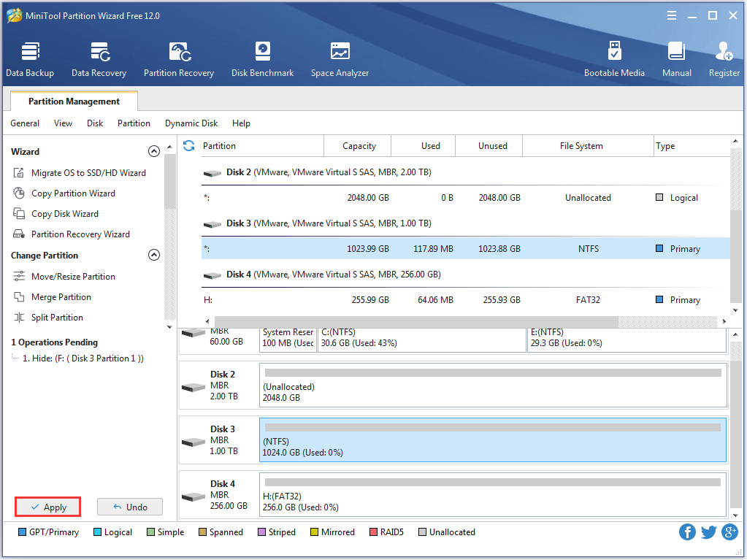Viewport: 747px width, 560px height.
Task: Launch Data Recovery
Action: (99, 59)
